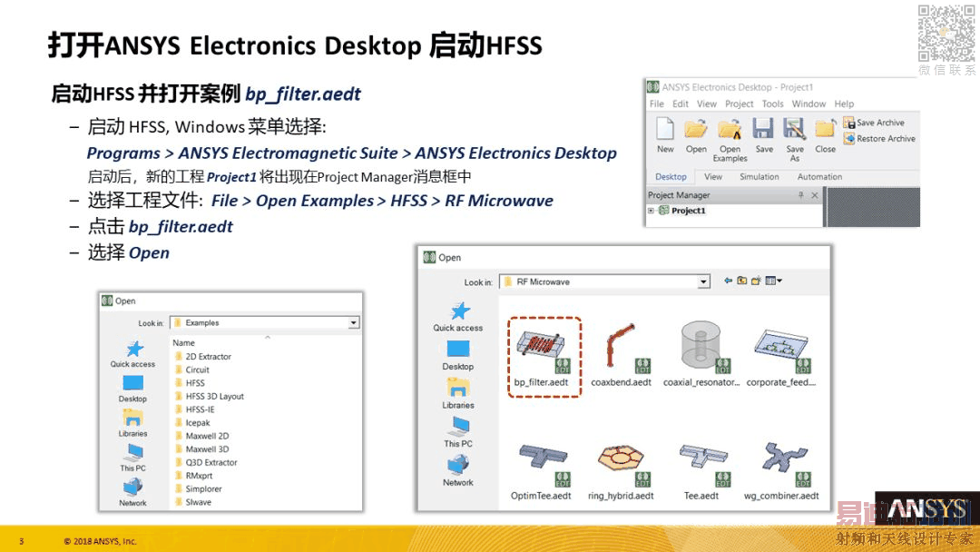
Task: Select the Circuit folder
Action: point(191,370)
